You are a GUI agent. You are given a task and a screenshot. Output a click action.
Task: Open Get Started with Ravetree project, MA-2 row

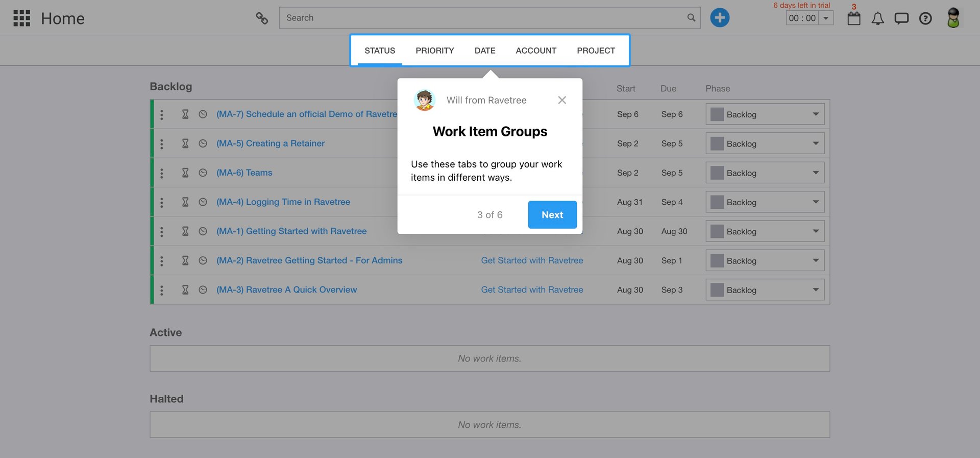point(532,260)
